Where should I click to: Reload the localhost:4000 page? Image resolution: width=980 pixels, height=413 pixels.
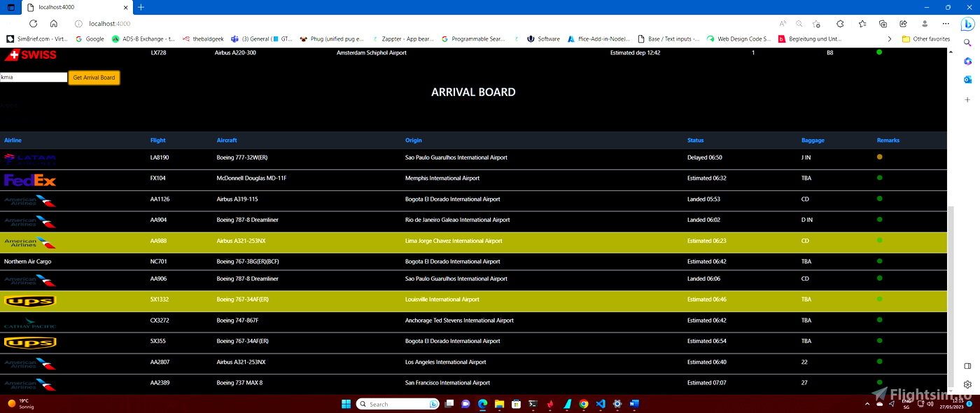coord(33,23)
